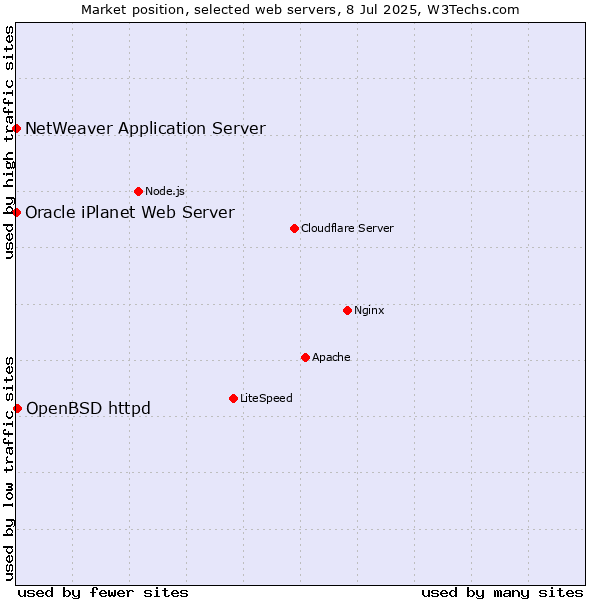Click the 'Node.js' label text
600x600 pixels.
(165, 191)
